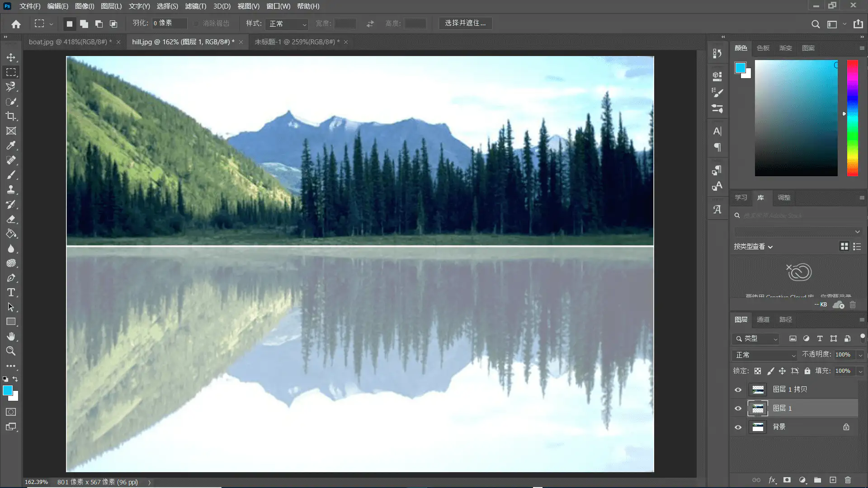868x488 pixels.
Task: Click the delete layer trash icon
Action: click(848, 480)
